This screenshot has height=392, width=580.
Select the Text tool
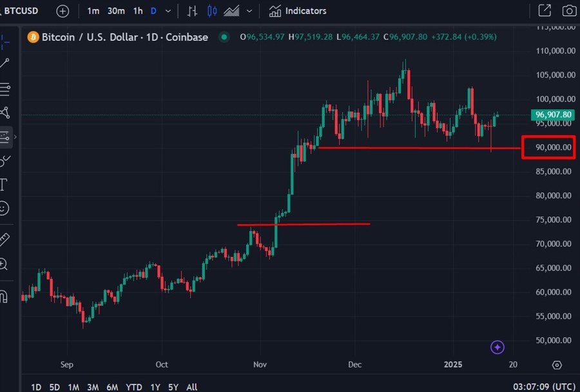point(4,185)
